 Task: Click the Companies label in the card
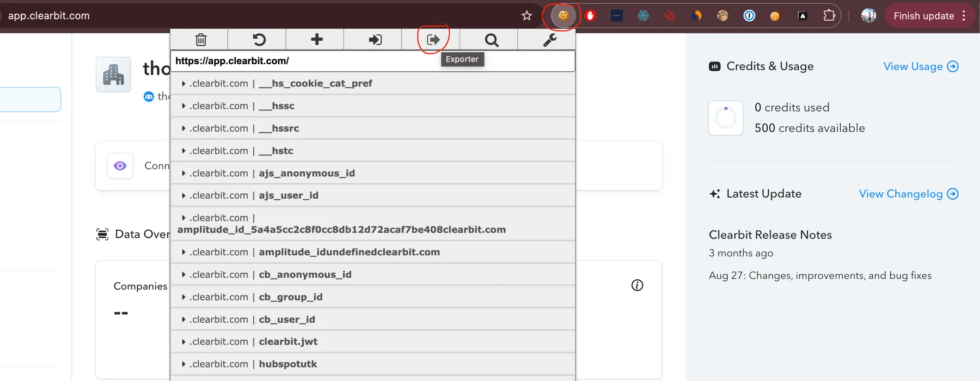[140, 286]
